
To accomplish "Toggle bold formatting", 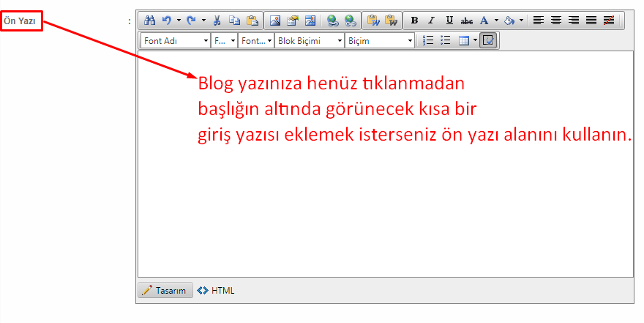I will click(x=414, y=20).
